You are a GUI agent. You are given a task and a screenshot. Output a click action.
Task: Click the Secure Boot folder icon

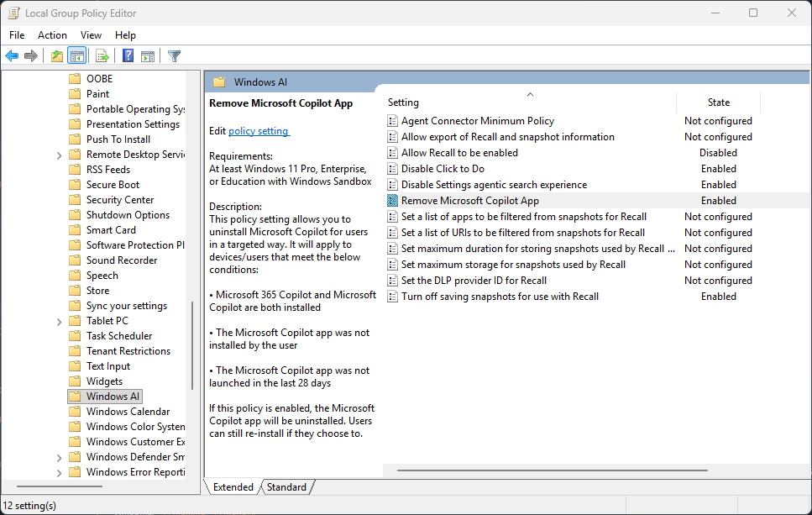click(75, 185)
